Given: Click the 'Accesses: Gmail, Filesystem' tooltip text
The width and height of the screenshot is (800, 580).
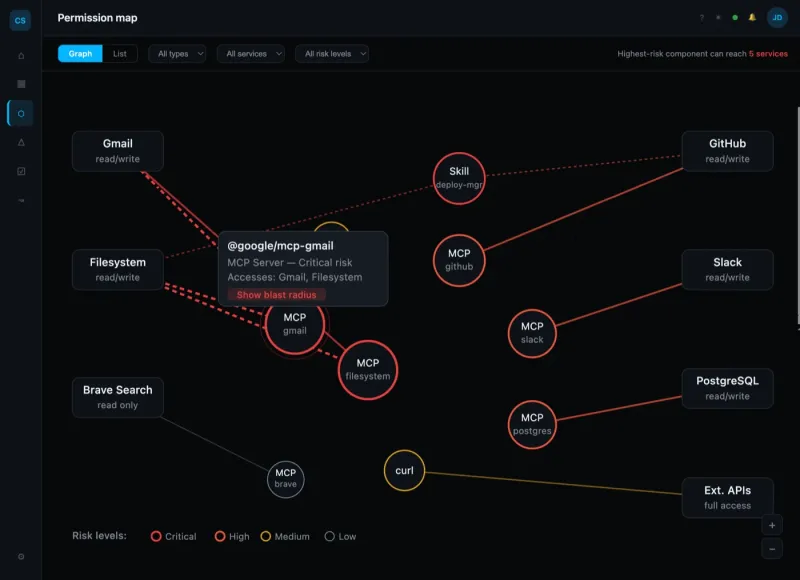Looking at the screenshot, I should (294, 277).
